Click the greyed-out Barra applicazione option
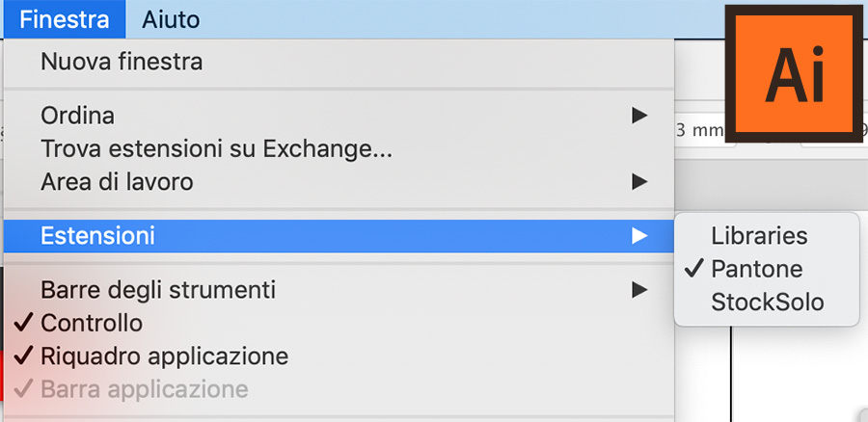The height and width of the screenshot is (422, 868). coord(339,389)
